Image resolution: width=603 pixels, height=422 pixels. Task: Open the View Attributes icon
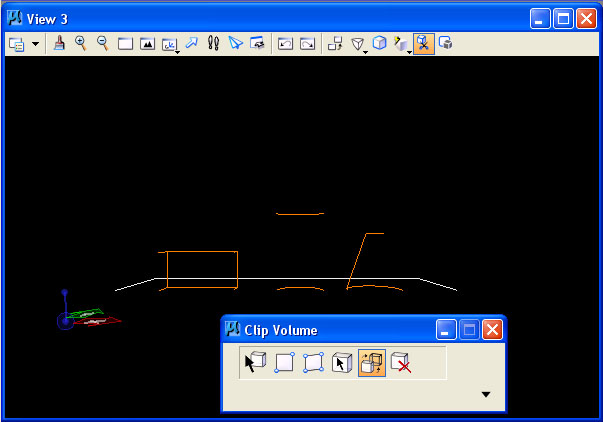click(17, 44)
